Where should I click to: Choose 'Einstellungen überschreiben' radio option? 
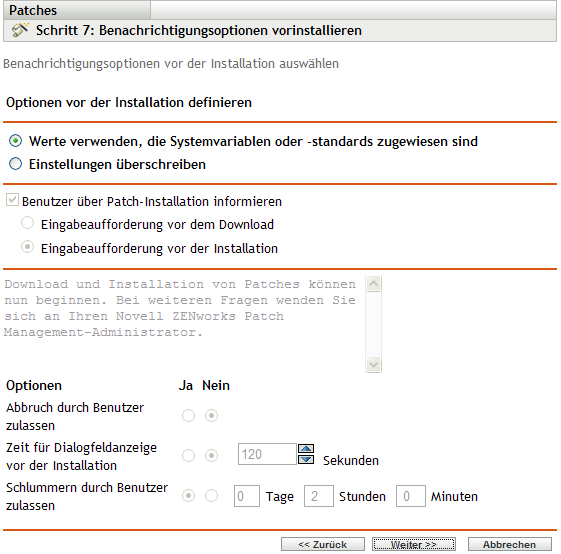(15, 164)
